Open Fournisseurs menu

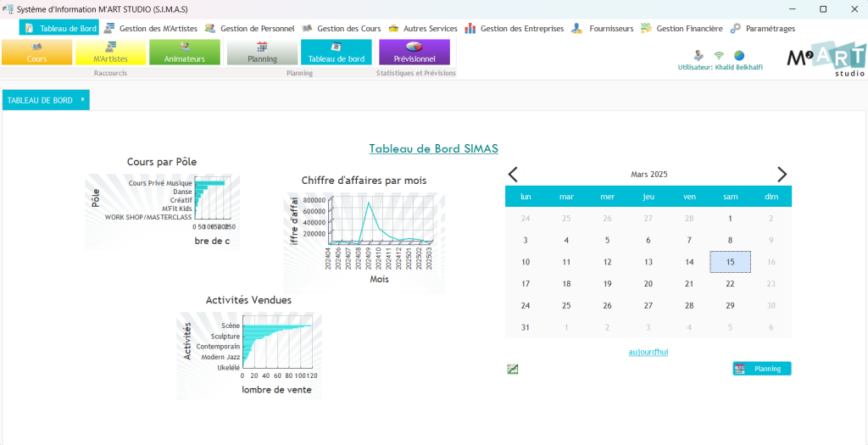pos(603,28)
